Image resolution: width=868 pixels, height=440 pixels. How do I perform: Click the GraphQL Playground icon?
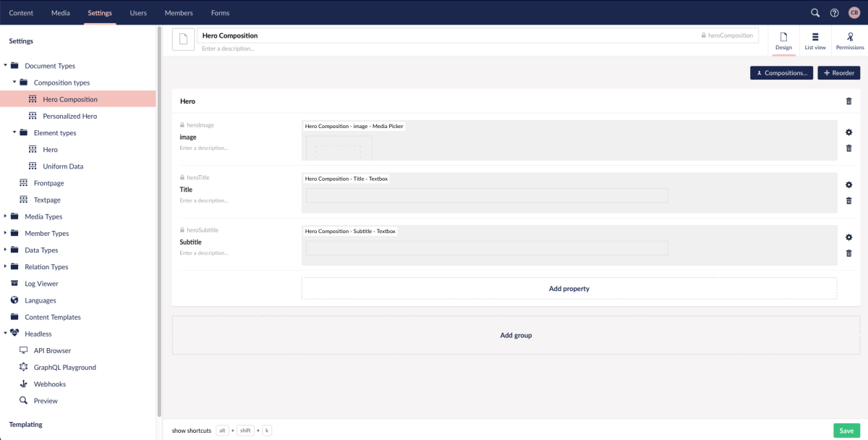point(23,367)
